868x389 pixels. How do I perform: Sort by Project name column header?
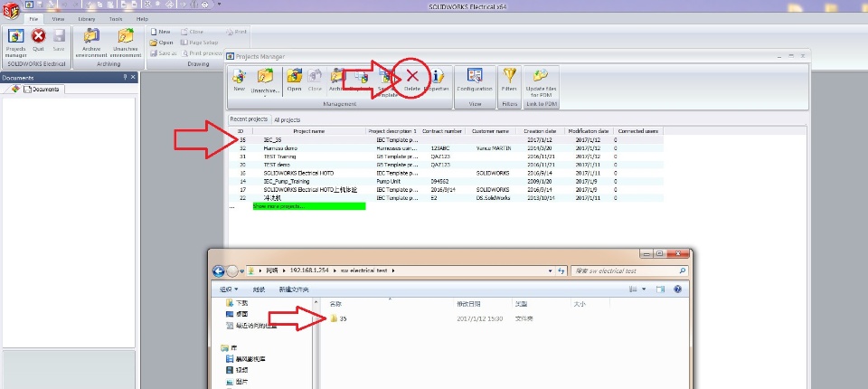(x=309, y=131)
